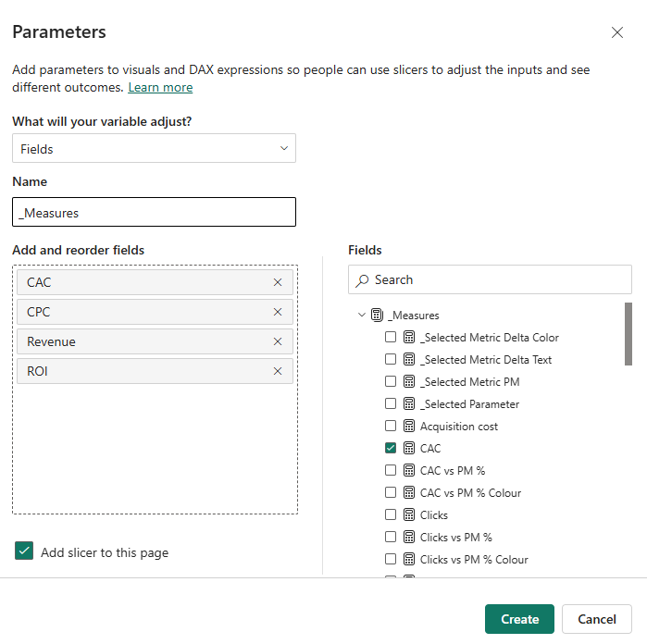647x644 pixels.
Task: Click the Create button
Action: tap(519, 619)
